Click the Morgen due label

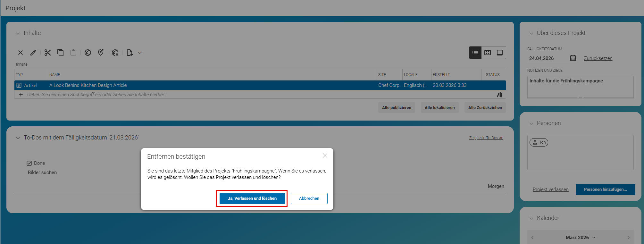(496, 186)
